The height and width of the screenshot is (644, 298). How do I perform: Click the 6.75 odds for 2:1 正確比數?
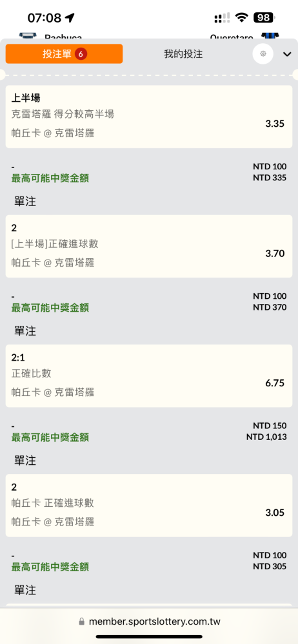pos(275,383)
